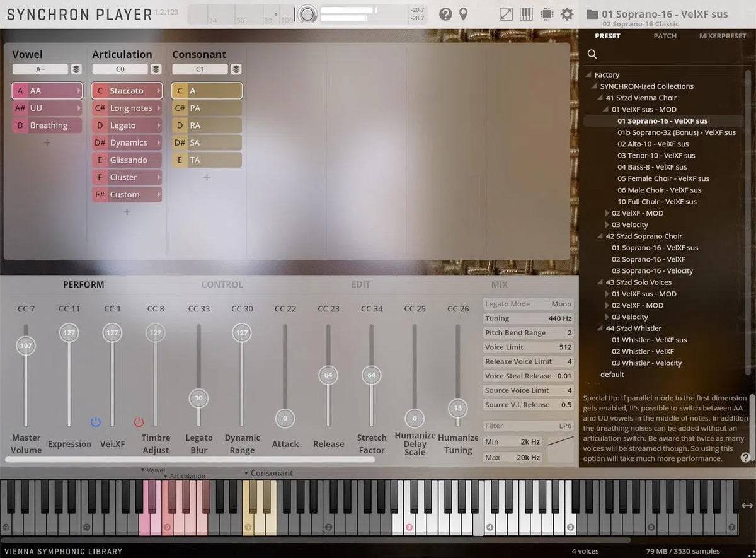Click the plus button under the vowel list

click(x=47, y=142)
